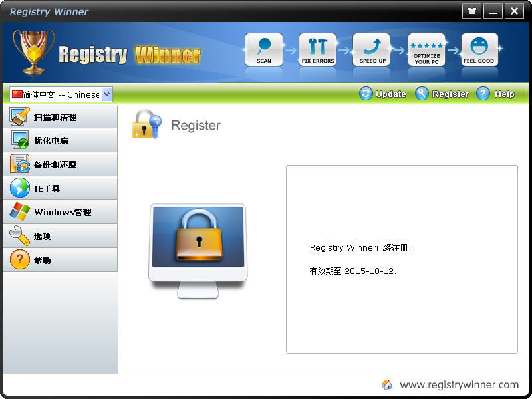This screenshot has width=532, height=399.
Task: Visit the www.registrywinner.com link
Action: tap(459, 385)
